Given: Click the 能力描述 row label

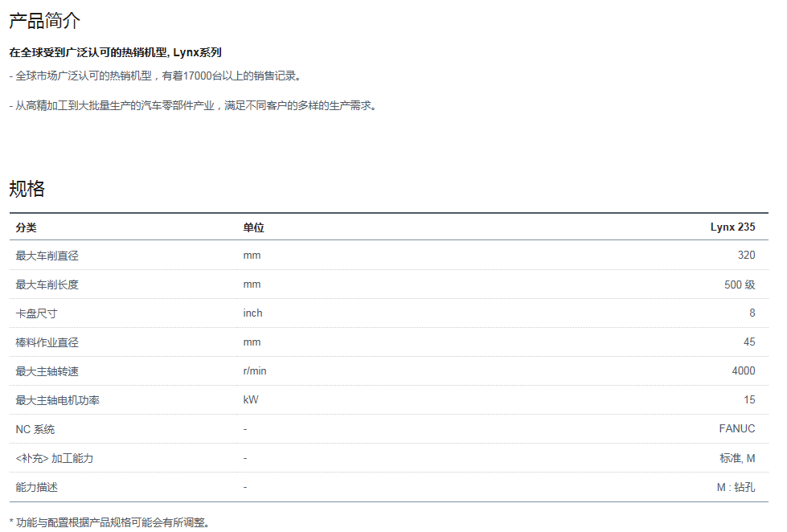Looking at the screenshot, I should pyautogui.click(x=37, y=487).
